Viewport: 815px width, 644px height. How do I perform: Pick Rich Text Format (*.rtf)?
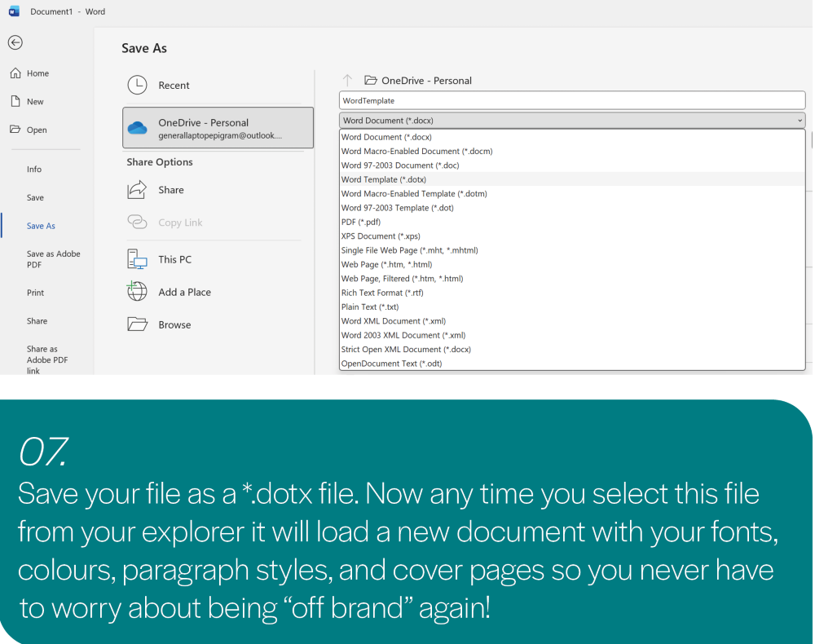click(572, 293)
